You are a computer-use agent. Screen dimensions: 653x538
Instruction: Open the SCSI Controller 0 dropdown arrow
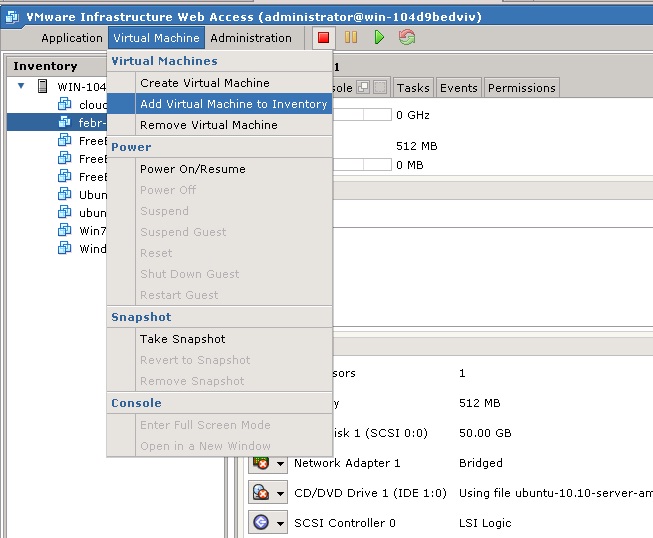pyautogui.click(x=280, y=523)
